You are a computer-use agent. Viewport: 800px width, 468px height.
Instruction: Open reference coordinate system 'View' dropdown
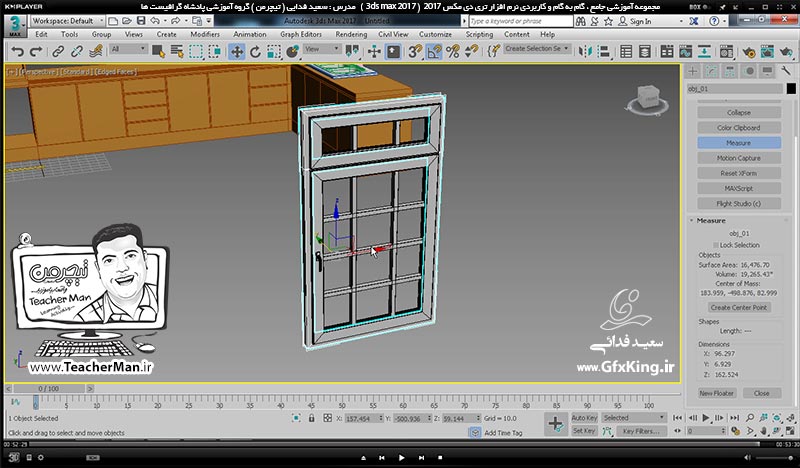[x=321, y=49]
